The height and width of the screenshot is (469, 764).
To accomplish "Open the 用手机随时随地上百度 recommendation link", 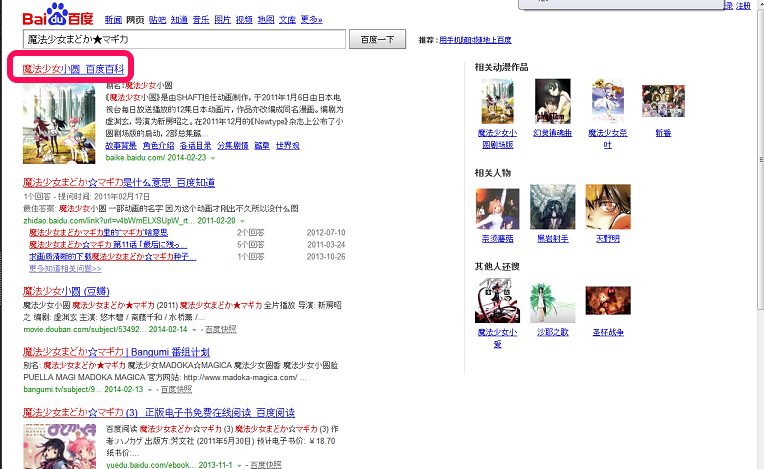I will pyautogui.click(x=475, y=40).
